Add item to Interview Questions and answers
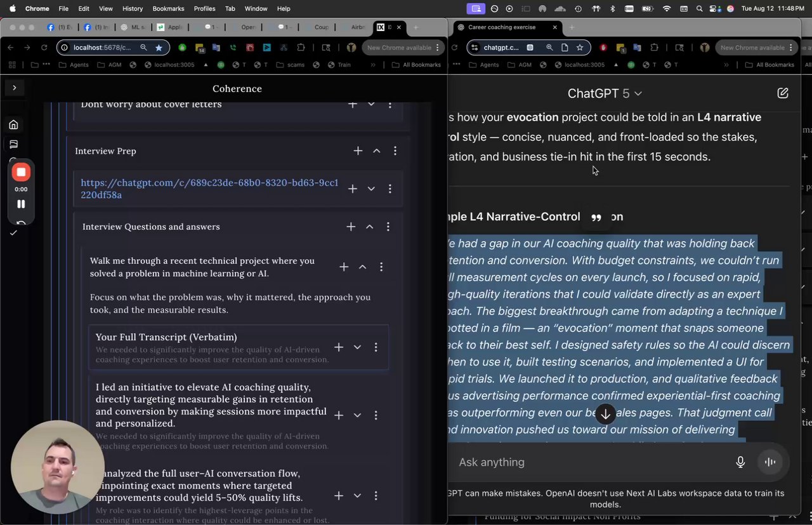This screenshot has width=812, height=525. 351,227
